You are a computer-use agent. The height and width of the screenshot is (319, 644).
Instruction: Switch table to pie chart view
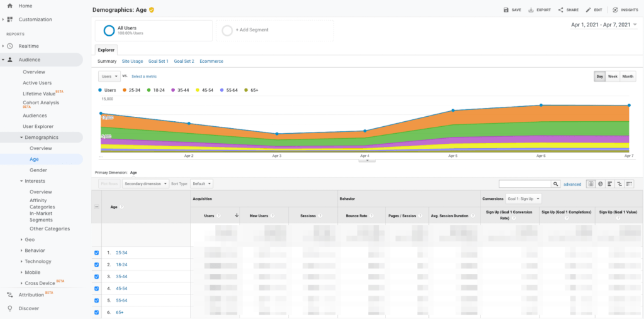(x=601, y=184)
